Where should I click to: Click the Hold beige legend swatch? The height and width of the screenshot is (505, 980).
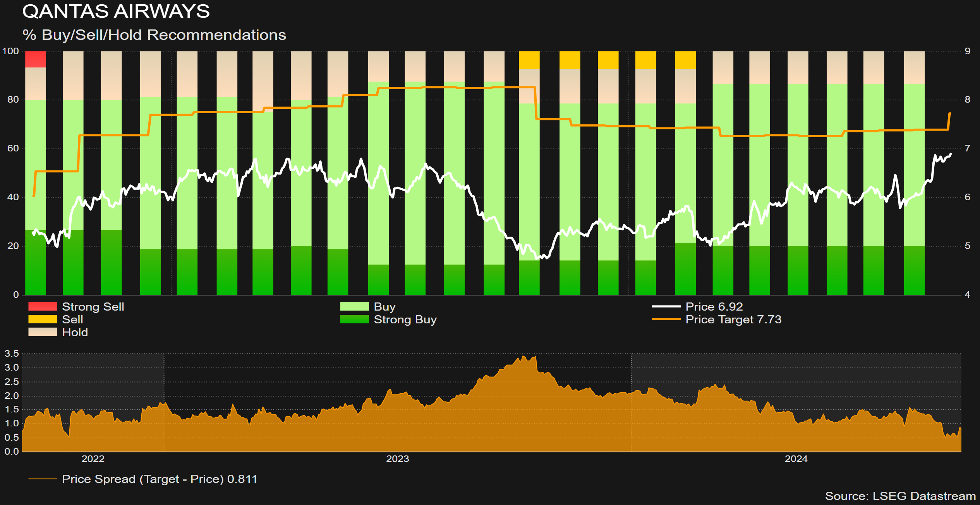tap(43, 332)
